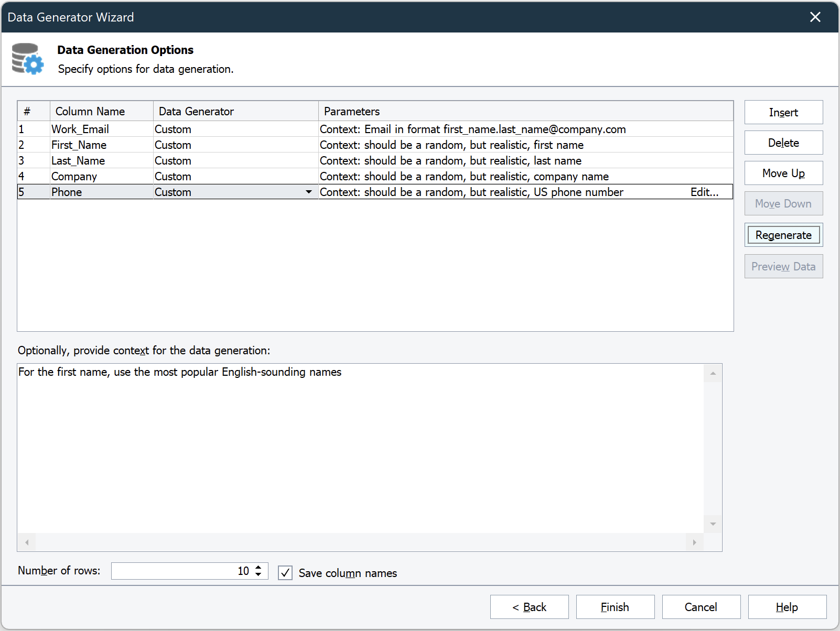Select the Work_Email column row
Viewport: 840px width, 631px height.
pyautogui.click(x=80, y=129)
